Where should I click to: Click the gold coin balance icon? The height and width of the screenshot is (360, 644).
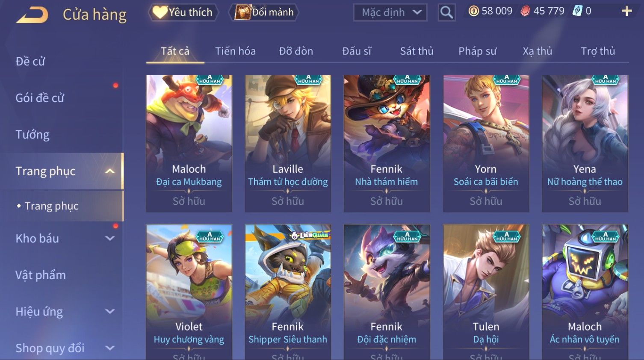[x=473, y=11]
